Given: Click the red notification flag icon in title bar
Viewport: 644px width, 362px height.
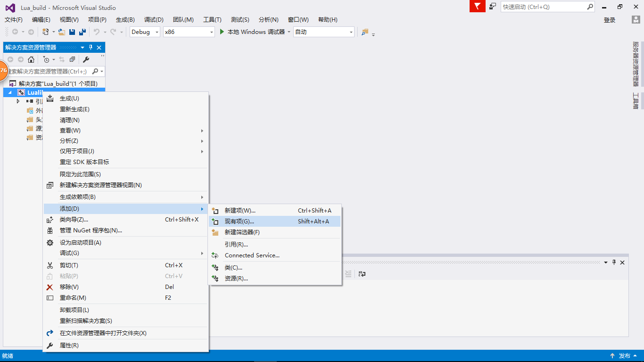Looking at the screenshot, I should (478, 6).
